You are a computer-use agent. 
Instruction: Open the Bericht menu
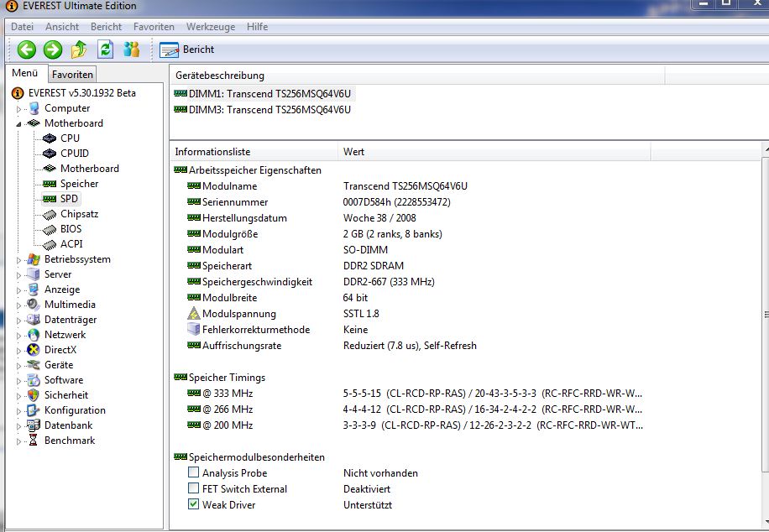click(106, 27)
